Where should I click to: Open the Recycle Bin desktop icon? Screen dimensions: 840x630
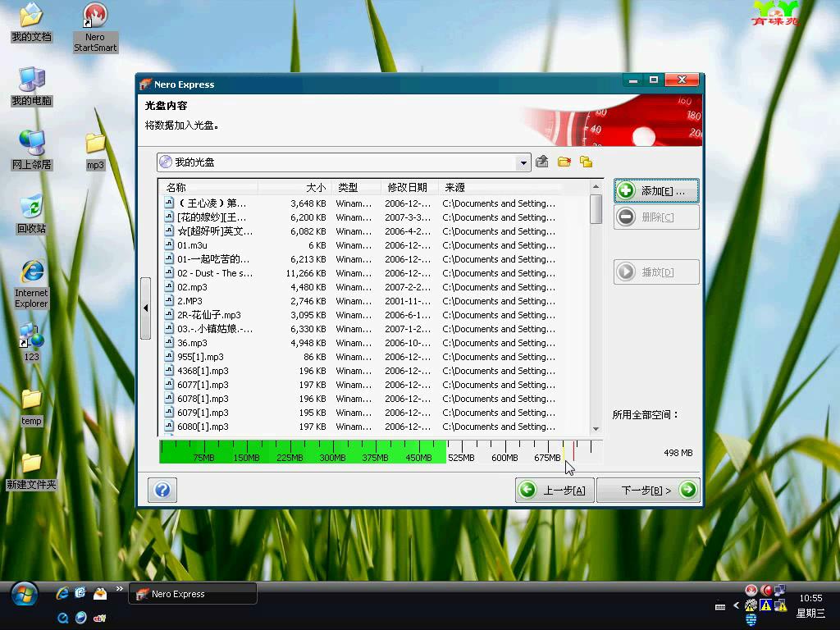tap(31, 214)
